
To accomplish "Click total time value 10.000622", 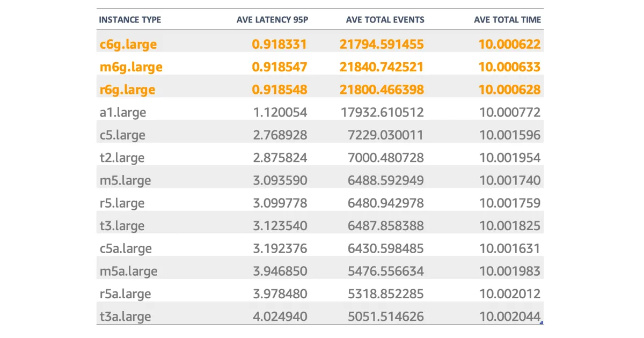I will click(510, 44).
